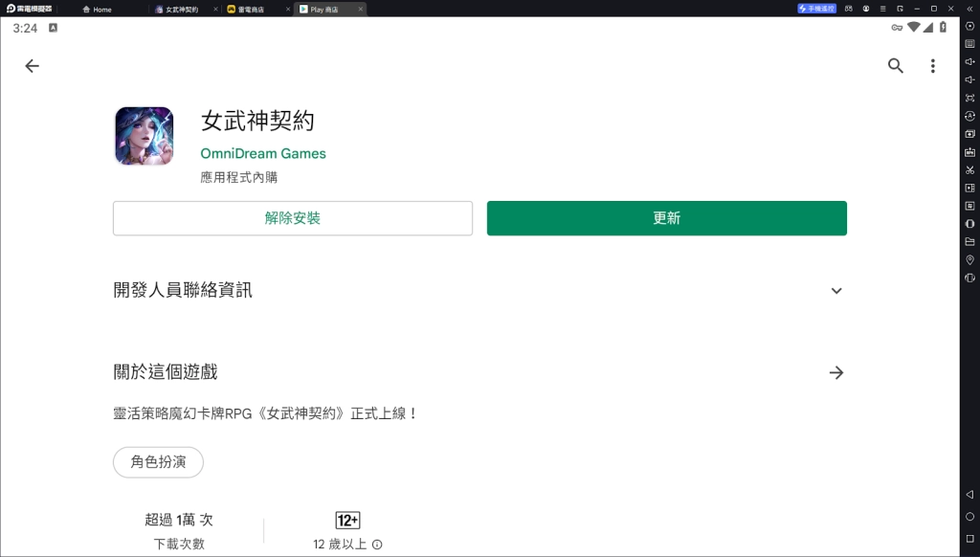The height and width of the screenshot is (557, 980).
Task: Click the game description line 靈活策略魔幻卡牌RPG
Action: (265, 413)
